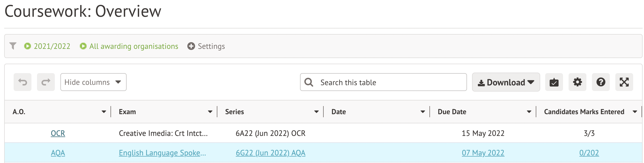Open the Download dropdown menu

506,82
